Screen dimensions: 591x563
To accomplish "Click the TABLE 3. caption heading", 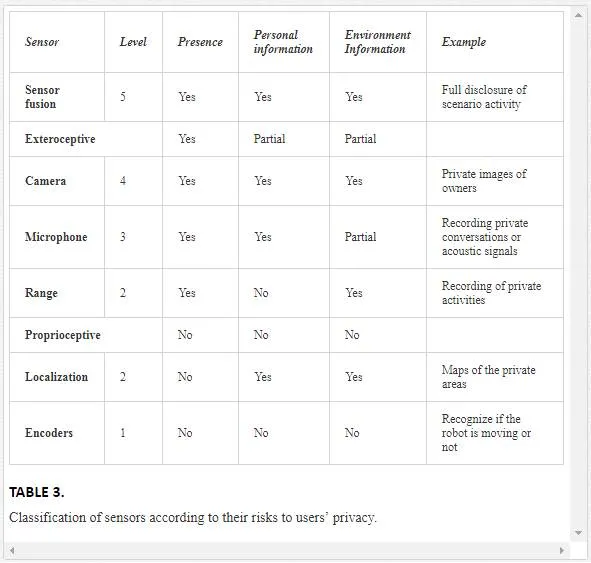I will pos(37,492).
